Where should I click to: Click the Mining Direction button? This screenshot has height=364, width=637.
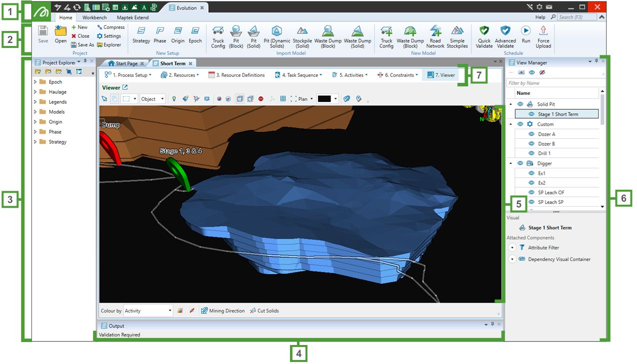(x=222, y=311)
